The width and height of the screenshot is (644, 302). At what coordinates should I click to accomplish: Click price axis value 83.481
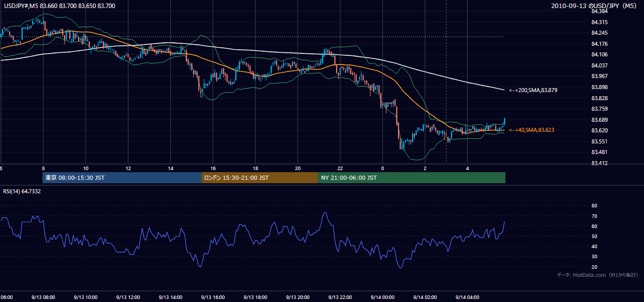pos(599,152)
